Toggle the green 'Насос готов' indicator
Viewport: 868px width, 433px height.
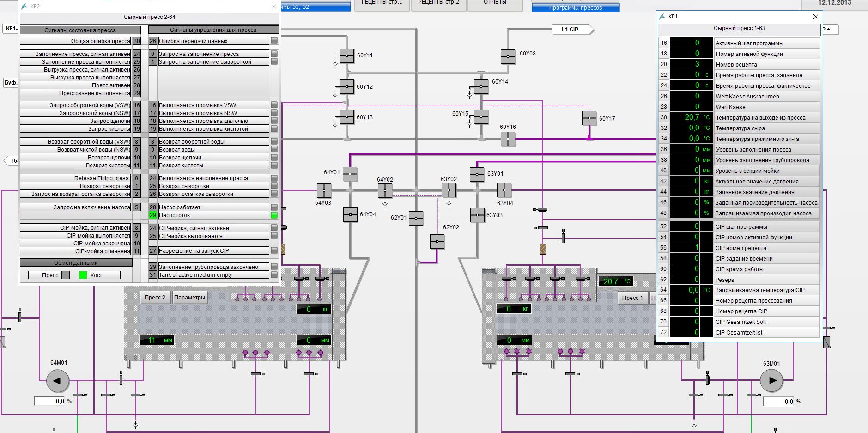[x=274, y=215]
